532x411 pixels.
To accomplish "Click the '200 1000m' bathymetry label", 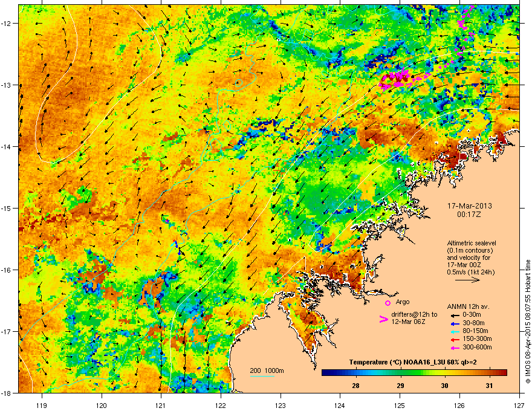I will 267,371.
